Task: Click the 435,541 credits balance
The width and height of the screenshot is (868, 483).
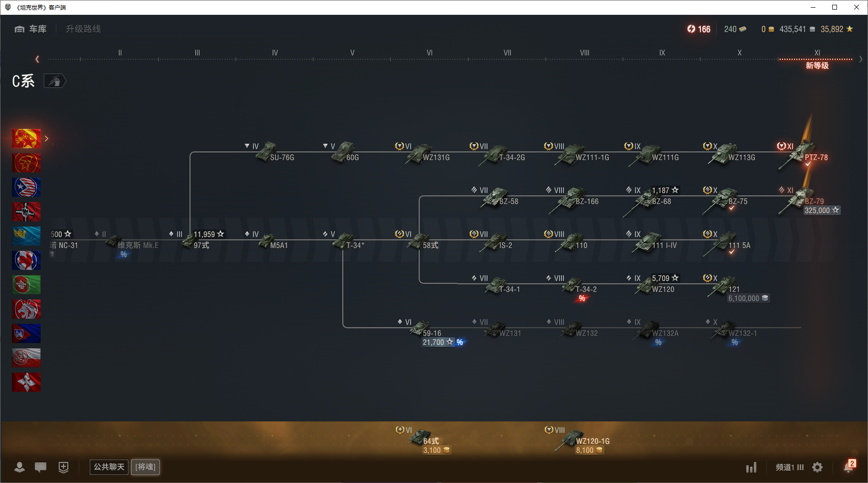Action: coord(797,29)
